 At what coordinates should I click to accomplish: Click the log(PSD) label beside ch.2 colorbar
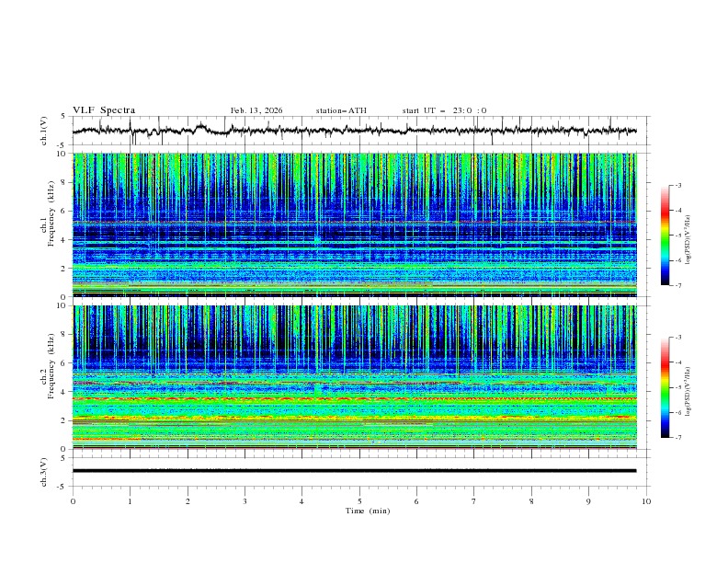[x=688, y=392]
